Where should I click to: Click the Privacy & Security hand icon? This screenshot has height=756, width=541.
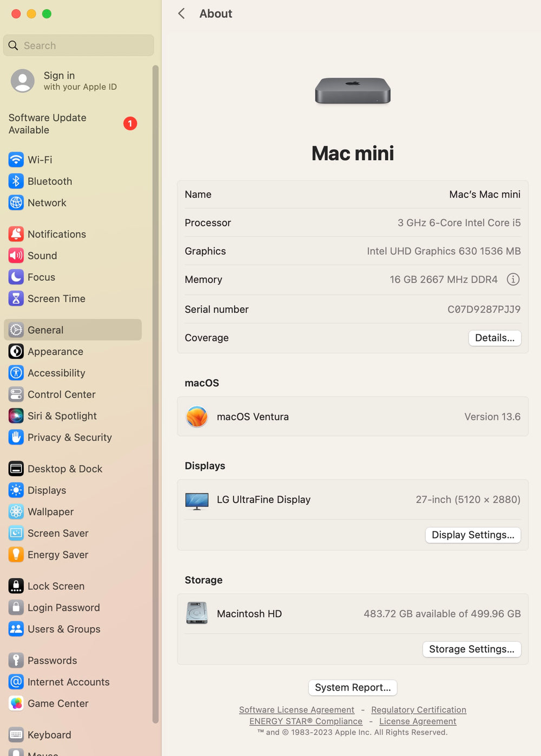coord(16,437)
